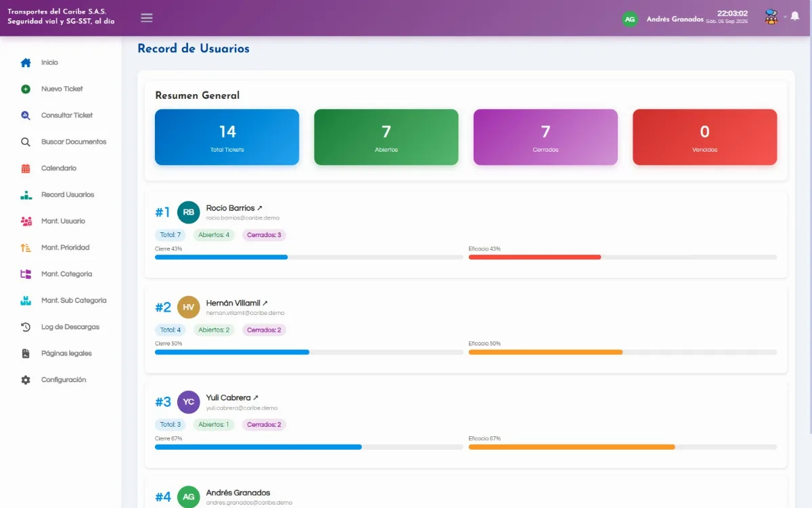Open arrow link next to Hernán Villamil
Viewport: 812px width, 508px height.
tap(265, 303)
